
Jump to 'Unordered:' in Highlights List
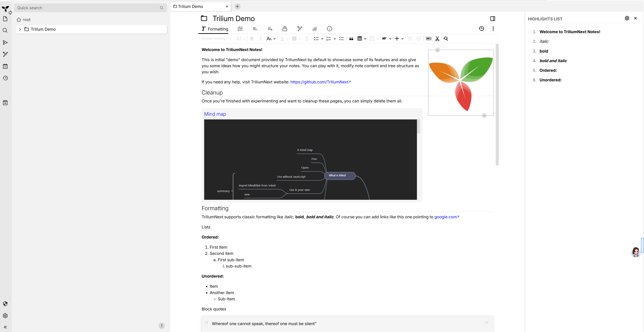(x=551, y=80)
